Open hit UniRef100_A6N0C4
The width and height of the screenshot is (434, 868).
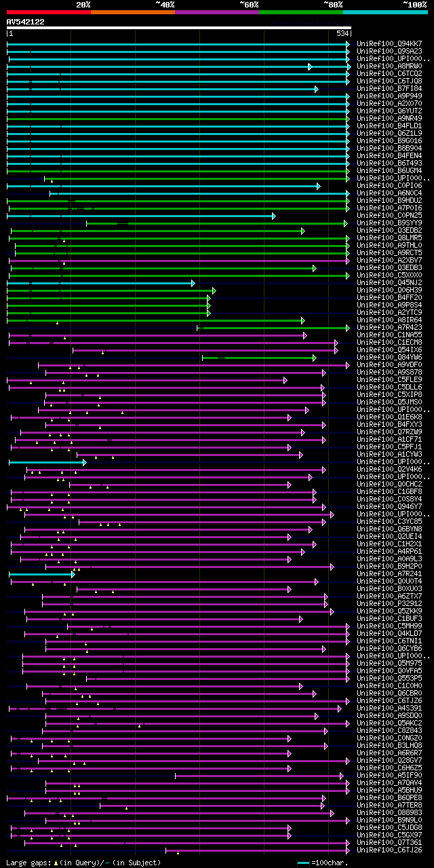(x=391, y=193)
